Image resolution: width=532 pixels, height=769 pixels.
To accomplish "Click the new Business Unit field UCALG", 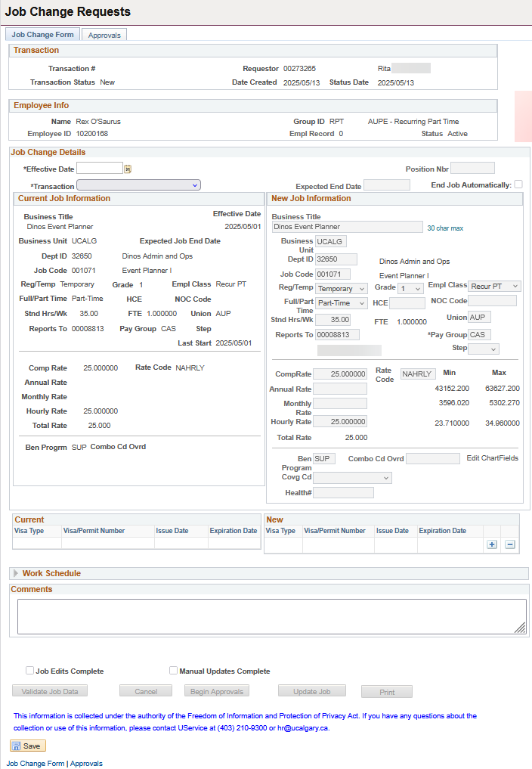I will (331, 241).
